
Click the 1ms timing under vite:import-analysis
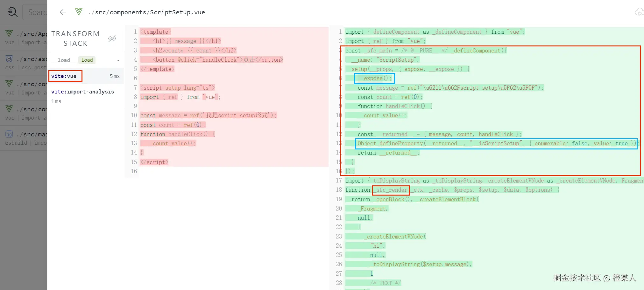56,101
